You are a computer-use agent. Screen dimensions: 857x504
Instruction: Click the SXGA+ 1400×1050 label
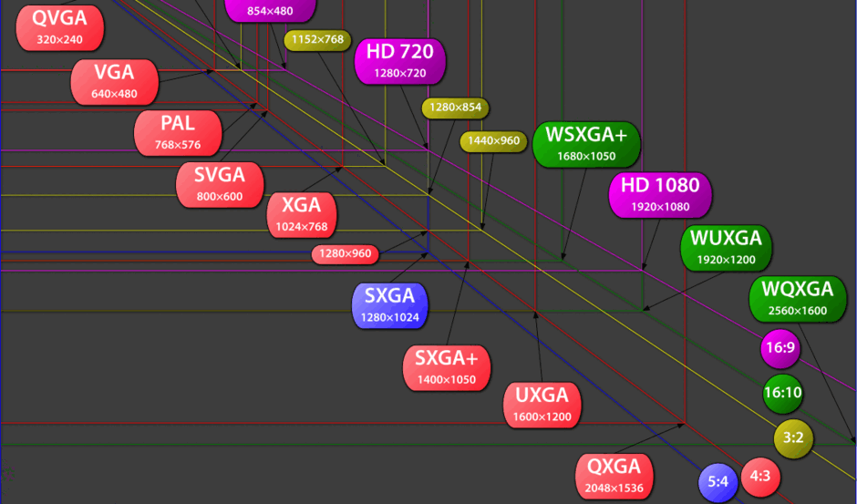pos(447,368)
